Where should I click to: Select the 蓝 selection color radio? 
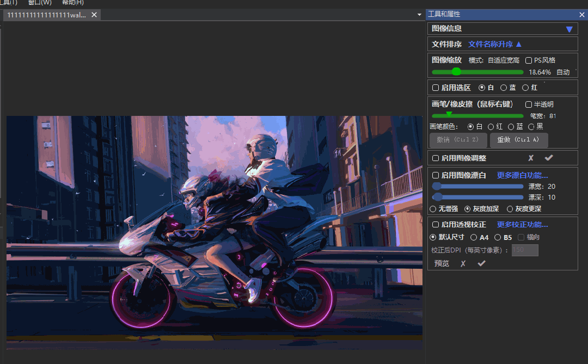504,88
